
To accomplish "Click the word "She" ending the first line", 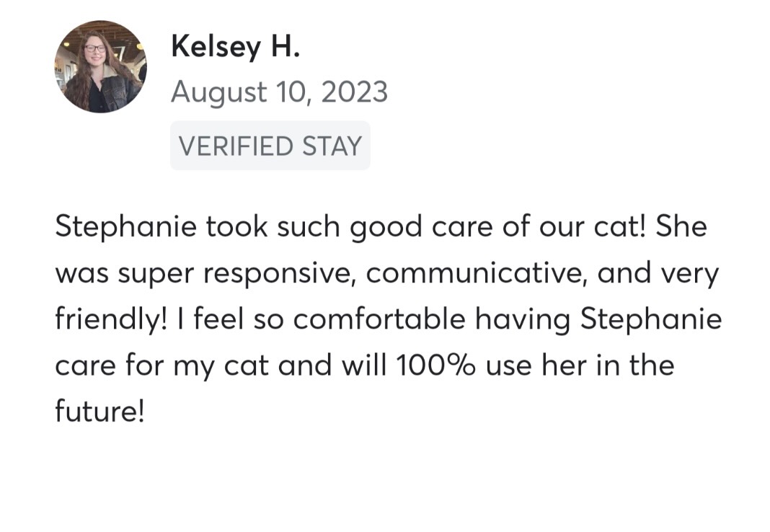I will click(x=681, y=228).
